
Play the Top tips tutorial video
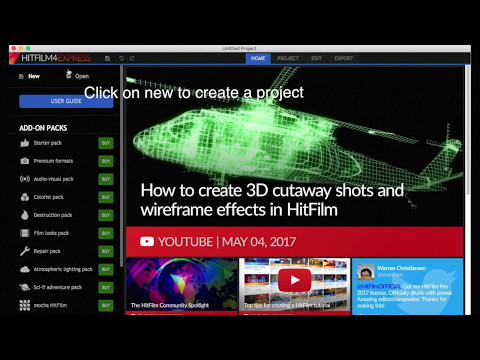(x=295, y=280)
